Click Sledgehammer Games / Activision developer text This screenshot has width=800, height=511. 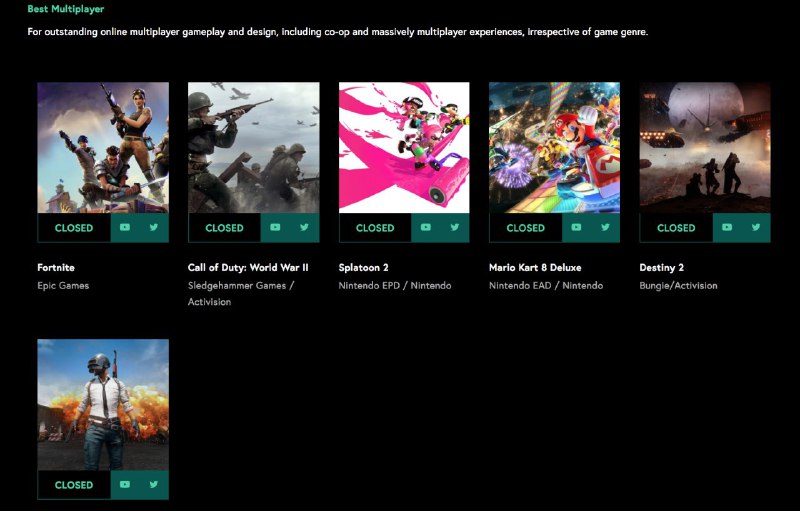point(241,293)
